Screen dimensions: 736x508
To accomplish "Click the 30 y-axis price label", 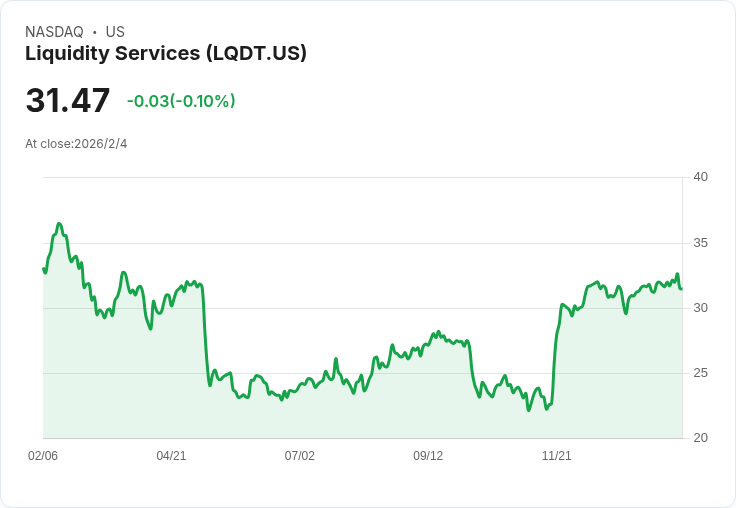I will point(700,308).
